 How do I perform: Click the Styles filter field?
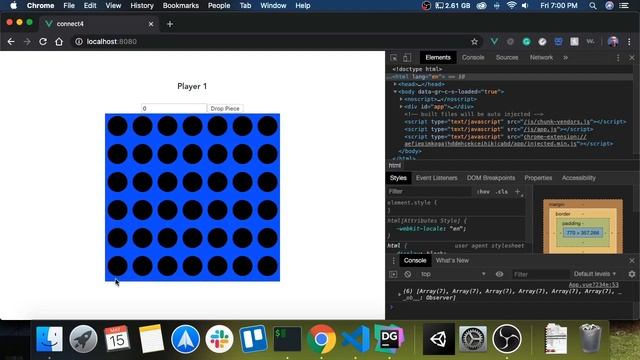tap(429, 191)
